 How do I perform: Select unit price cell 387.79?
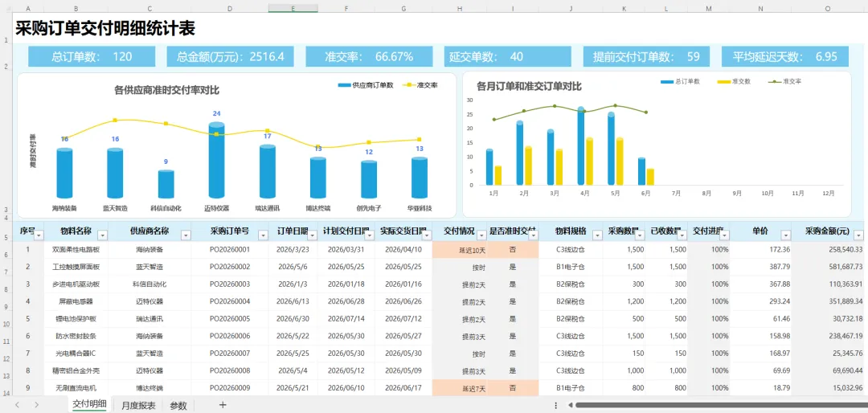coord(760,267)
